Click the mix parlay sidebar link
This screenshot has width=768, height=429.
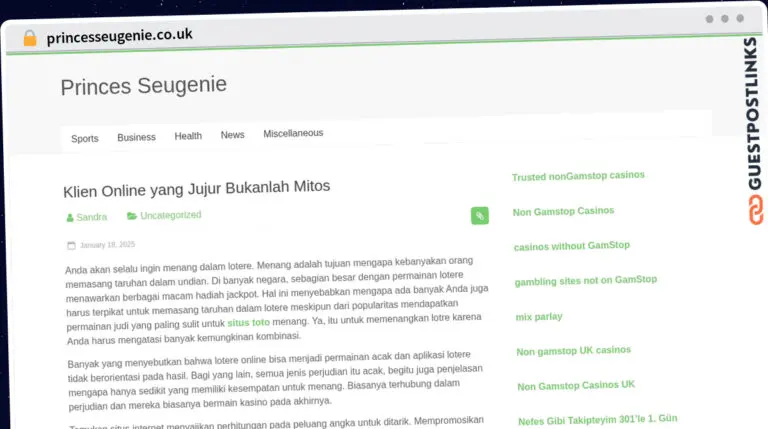(x=539, y=317)
